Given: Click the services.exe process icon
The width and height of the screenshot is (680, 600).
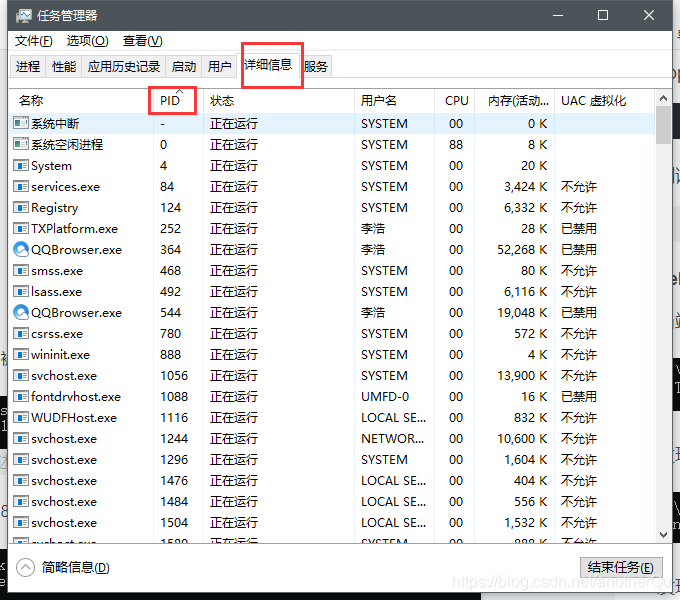Looking at the screenshot, I should coord(21,186).
